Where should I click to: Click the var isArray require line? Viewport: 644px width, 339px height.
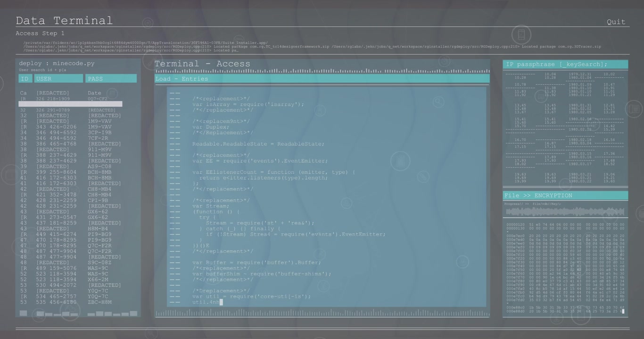coord(248,105)
